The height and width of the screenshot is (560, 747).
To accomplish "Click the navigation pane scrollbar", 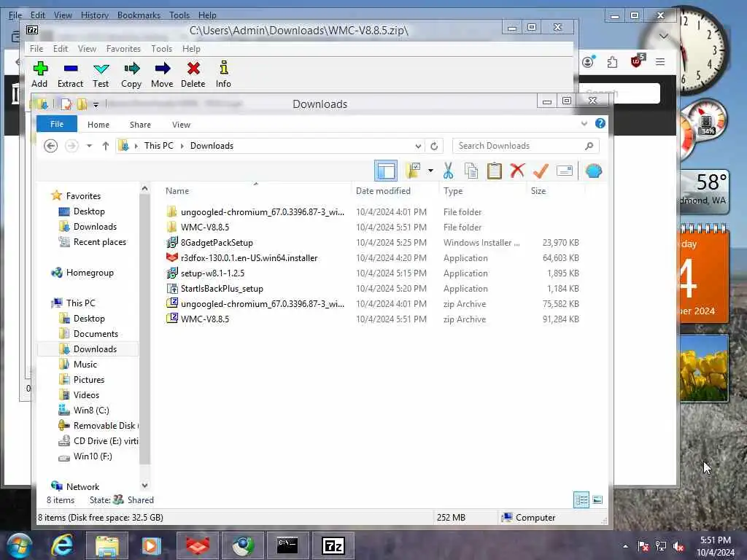I will [x=145, y=329].
